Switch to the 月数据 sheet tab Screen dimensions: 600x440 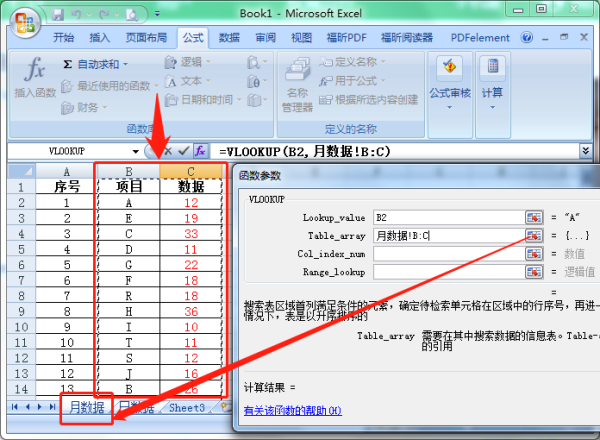coord(87,407)
